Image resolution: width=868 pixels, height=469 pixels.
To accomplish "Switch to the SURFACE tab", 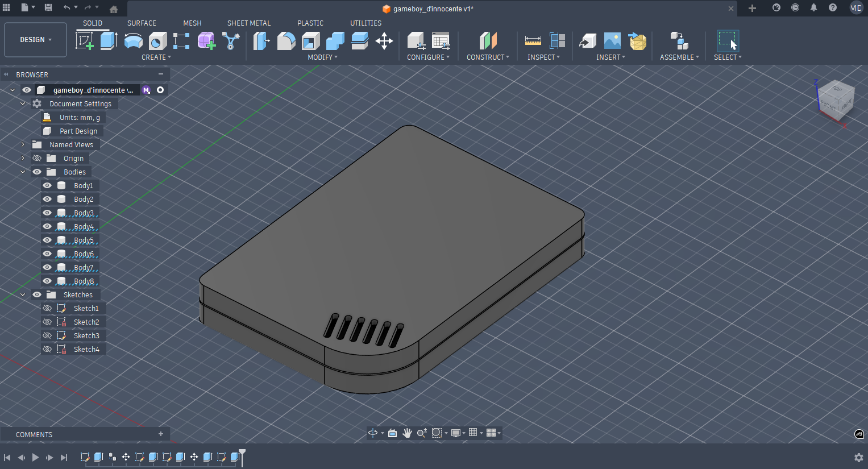I will (x=142, y=23).
